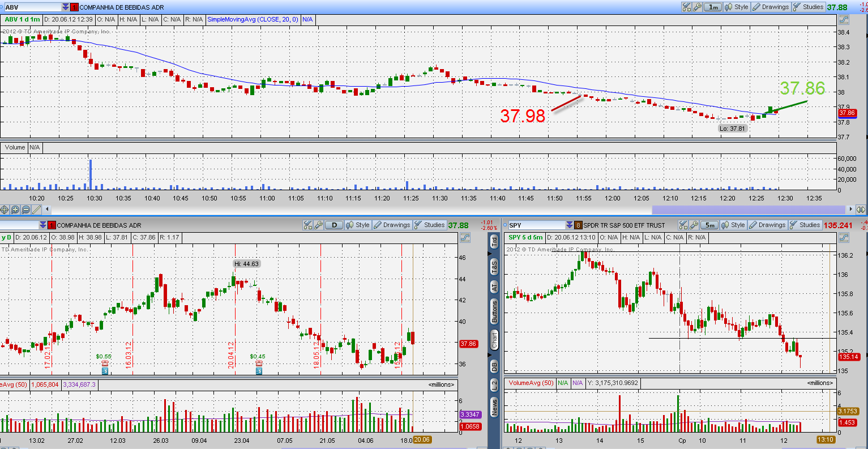Open the Style menu on top ABV chart
Viewport: 868px width, 449px height.
736,7
